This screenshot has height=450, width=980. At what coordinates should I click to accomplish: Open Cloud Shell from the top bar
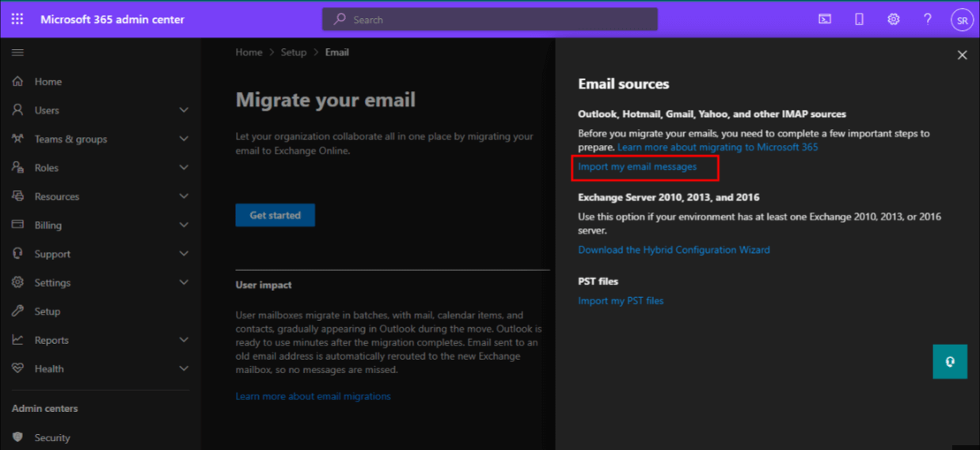pos(825,19)
